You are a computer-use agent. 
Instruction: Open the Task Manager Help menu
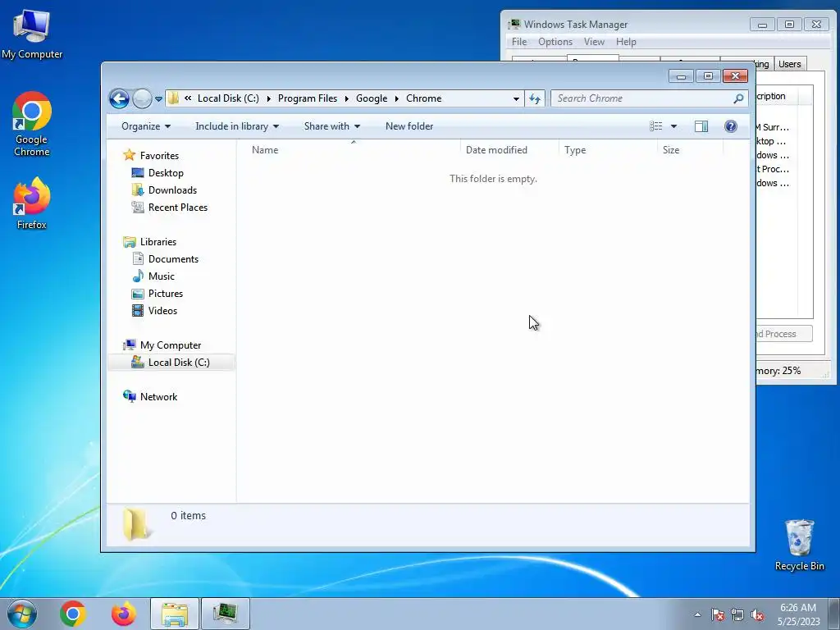click(x=626, y=42)
